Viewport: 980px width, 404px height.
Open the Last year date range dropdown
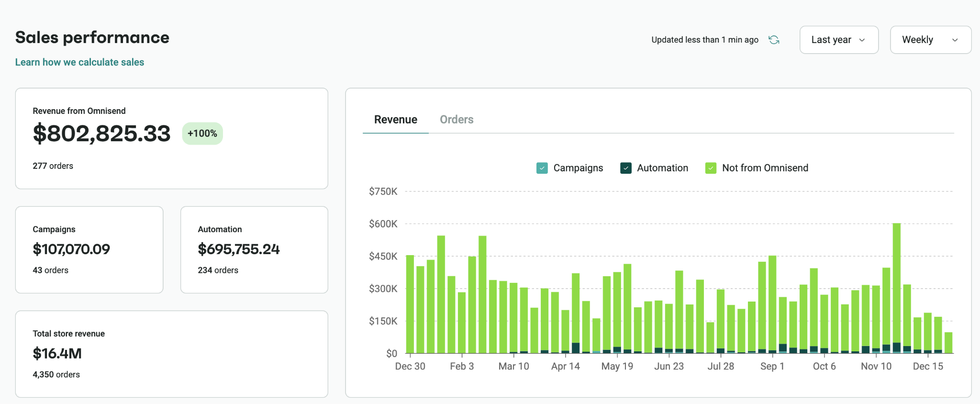(839, 40)
